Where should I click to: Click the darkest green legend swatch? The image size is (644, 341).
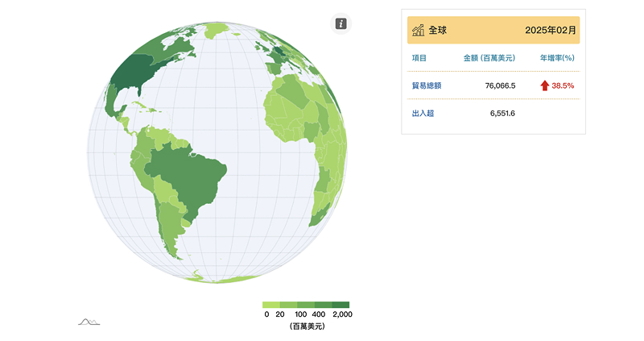342,305
